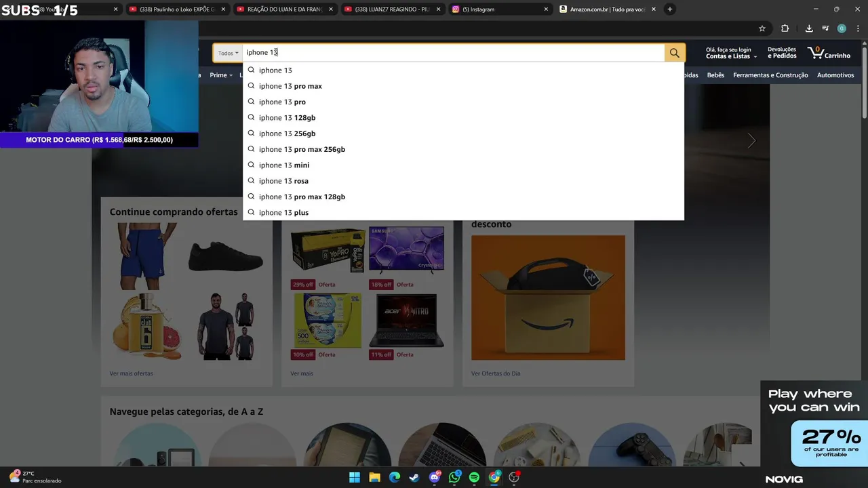The width and height of the screenshot is (868, 488).
Task: Open File Explorer from the taskbar
Action: pos(374,477)
